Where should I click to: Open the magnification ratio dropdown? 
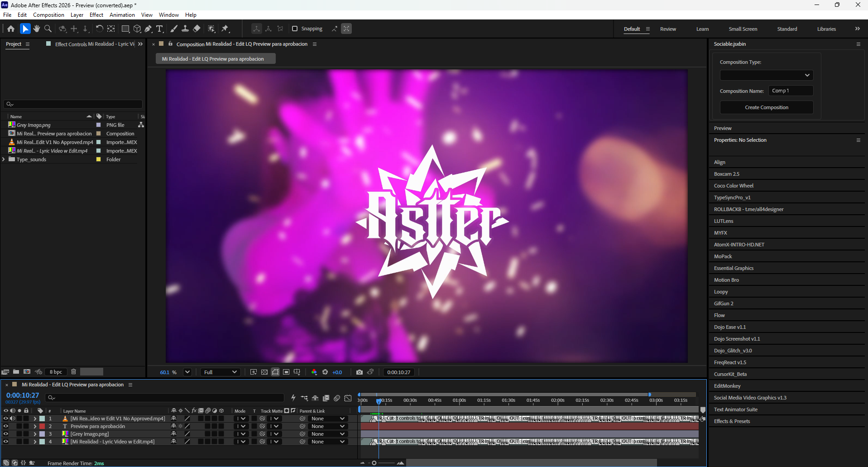point(187,372)
